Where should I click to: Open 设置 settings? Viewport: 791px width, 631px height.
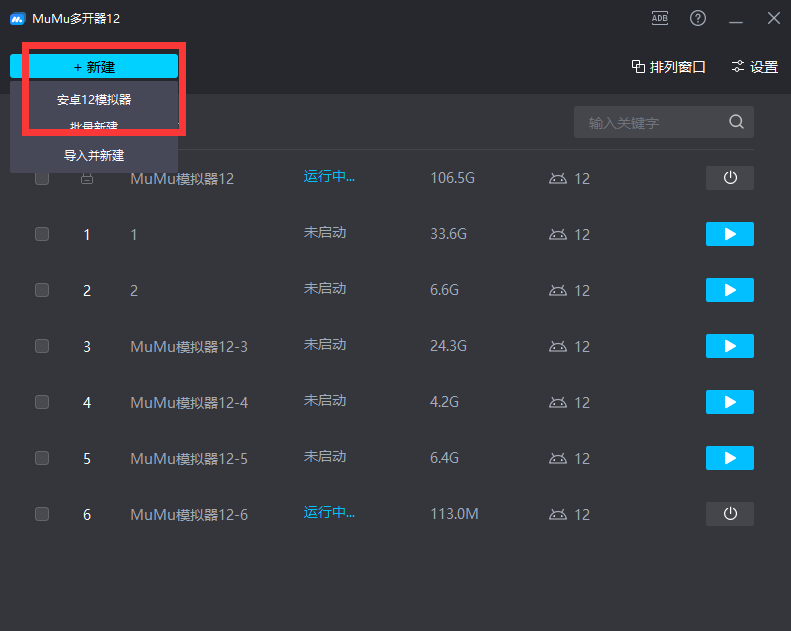click(754, 67)
